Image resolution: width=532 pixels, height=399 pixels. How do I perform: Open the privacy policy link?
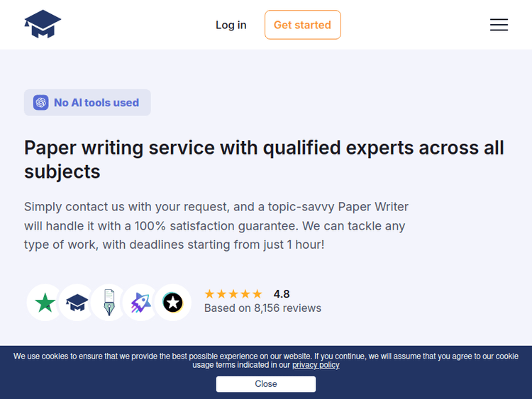(x=316, y=365)
